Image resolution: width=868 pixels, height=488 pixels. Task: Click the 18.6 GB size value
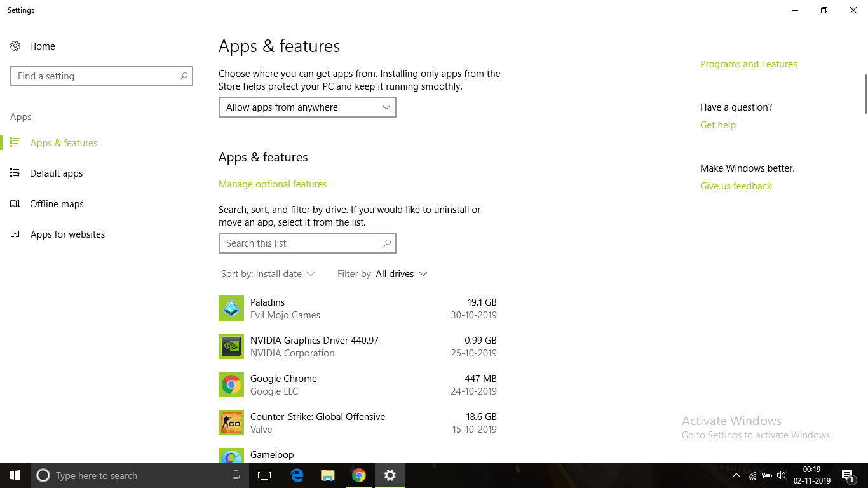[482, 417]
